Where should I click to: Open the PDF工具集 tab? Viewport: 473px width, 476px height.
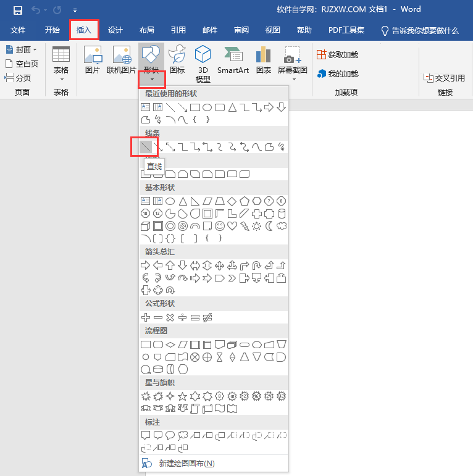[x=346, y=30]
